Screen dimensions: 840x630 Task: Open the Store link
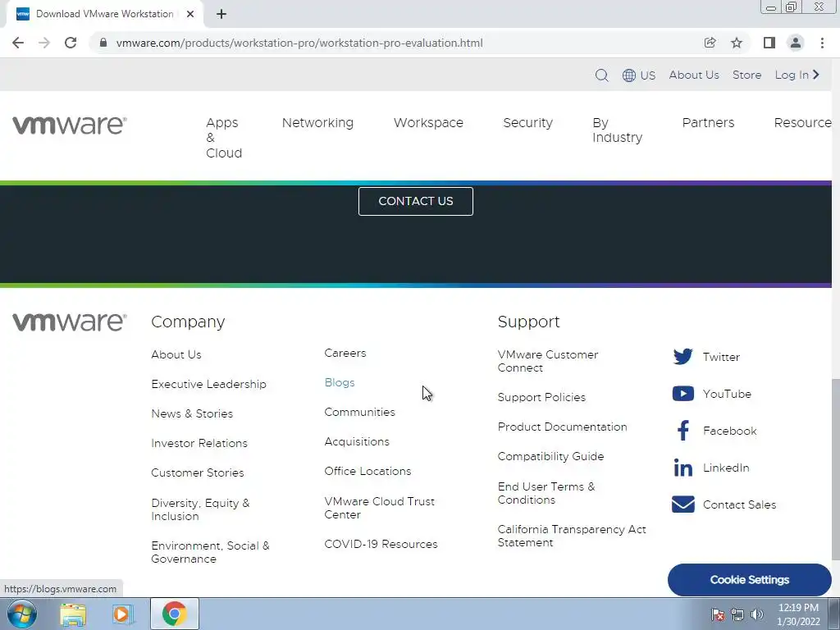pos(746,75)
